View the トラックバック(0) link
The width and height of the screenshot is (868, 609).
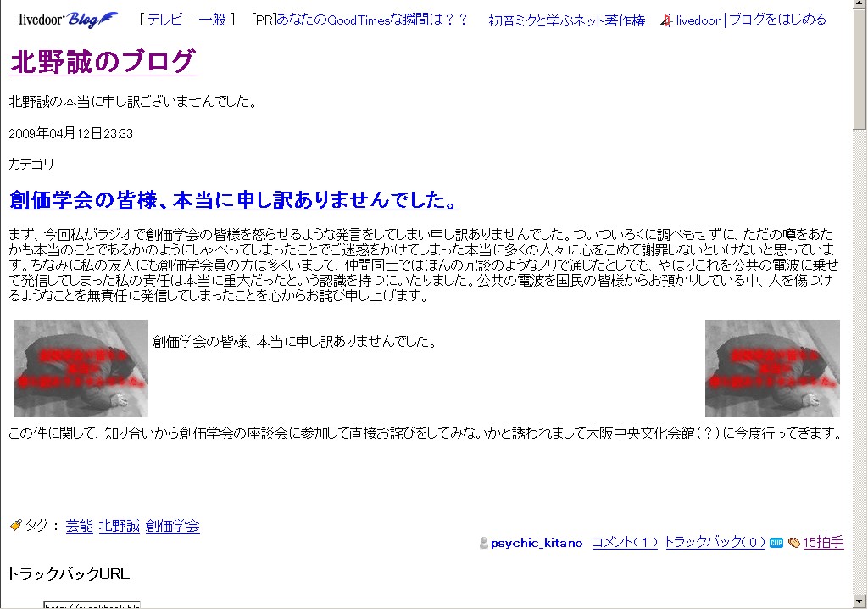[x=715, y=543]
